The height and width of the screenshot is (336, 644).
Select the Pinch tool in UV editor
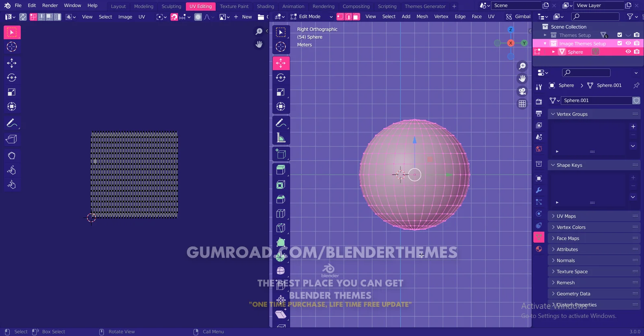[12, 185]
